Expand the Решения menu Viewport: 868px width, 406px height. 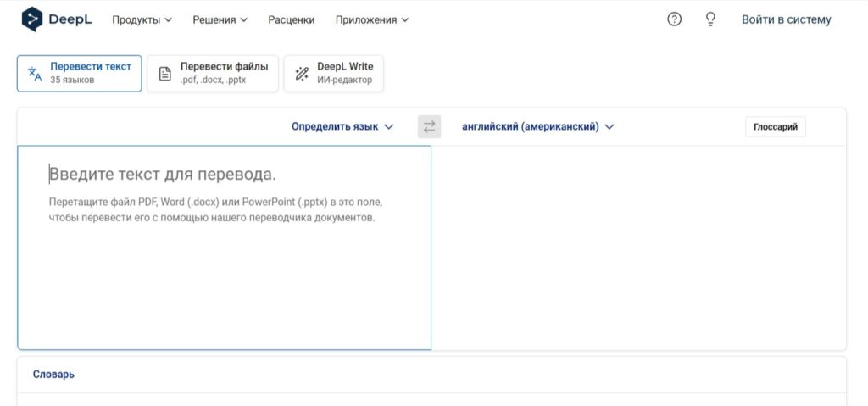(x=220, y=20)
